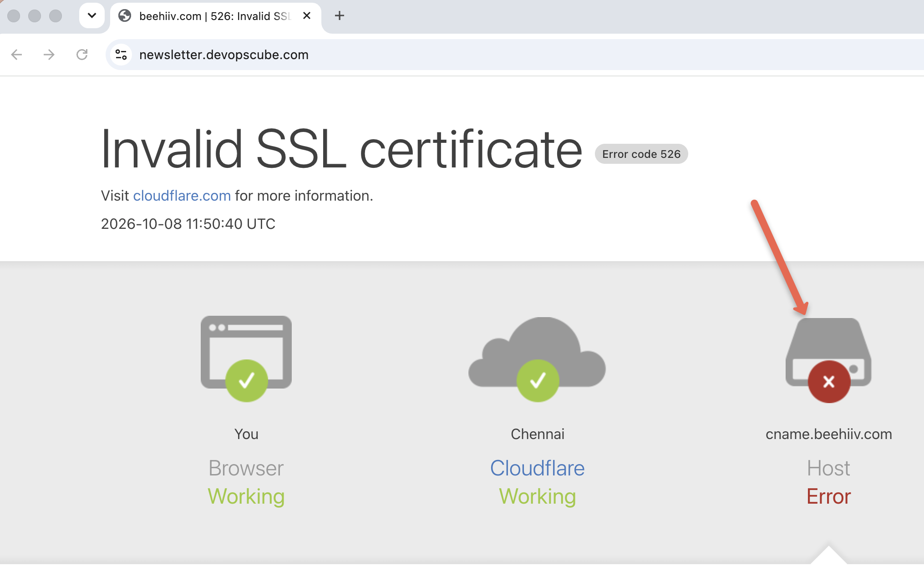Click the Invalid SSL certificate heading
The image size is (924, 576).
click(341, 149)
